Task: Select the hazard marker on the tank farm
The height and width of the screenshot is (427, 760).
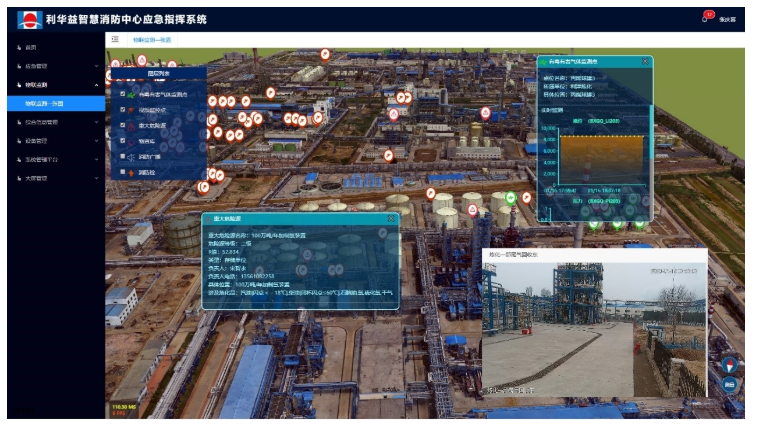Action: [473, 209]
